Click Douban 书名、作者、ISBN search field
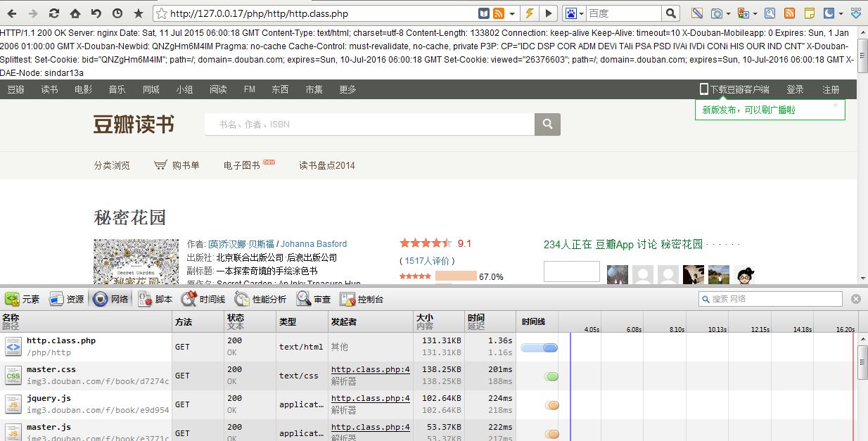This screenshot has height=441, width=868. coord(369,124)
